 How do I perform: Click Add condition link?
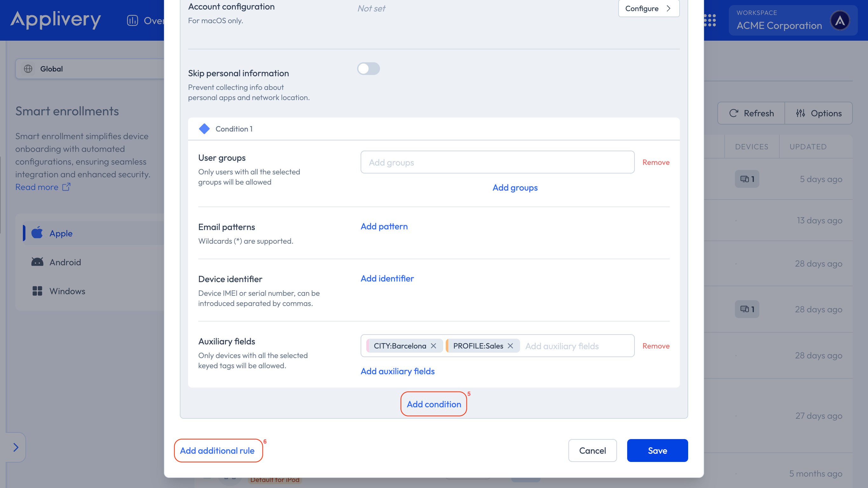coord(434,404)
